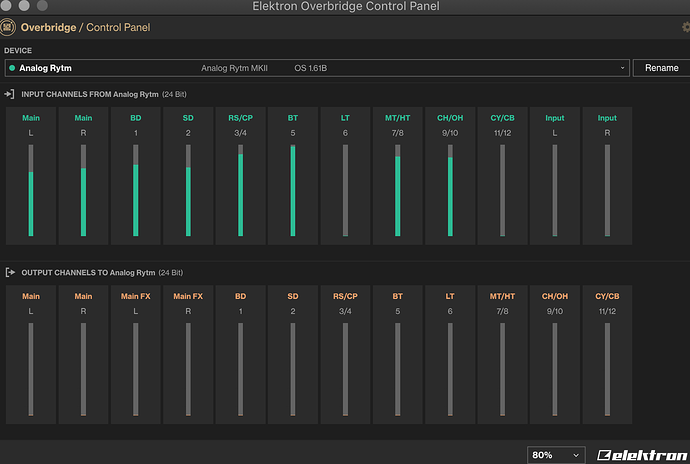Viewport: 690px width, 464px height.
Task: Click the input 'CH/OH' channel label
Action: point(450,118)
